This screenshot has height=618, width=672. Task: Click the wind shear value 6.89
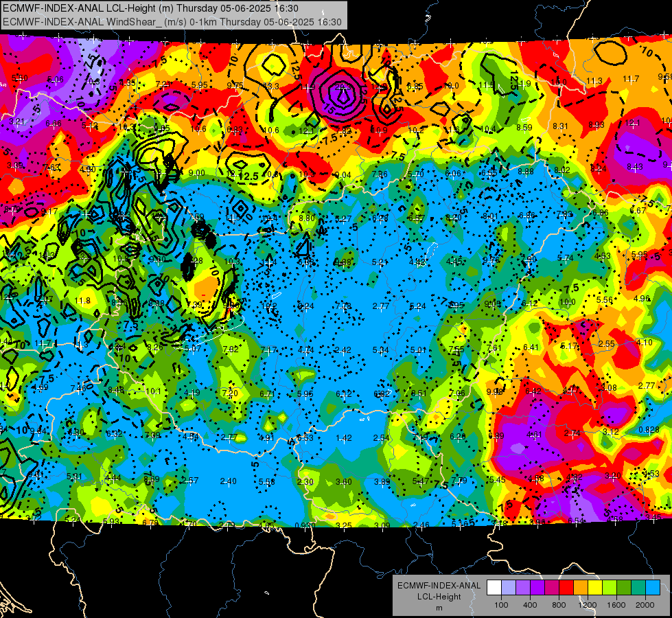pos(496,436)
